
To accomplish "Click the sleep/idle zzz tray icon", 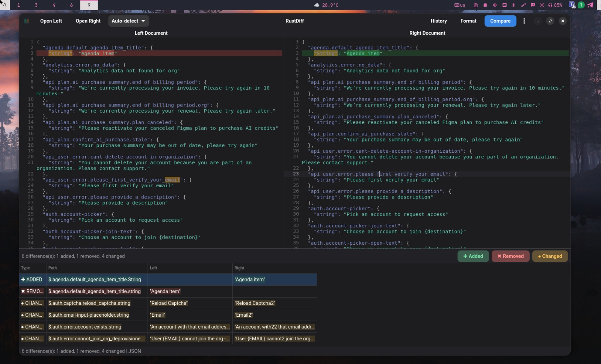I will pos(523,5).
